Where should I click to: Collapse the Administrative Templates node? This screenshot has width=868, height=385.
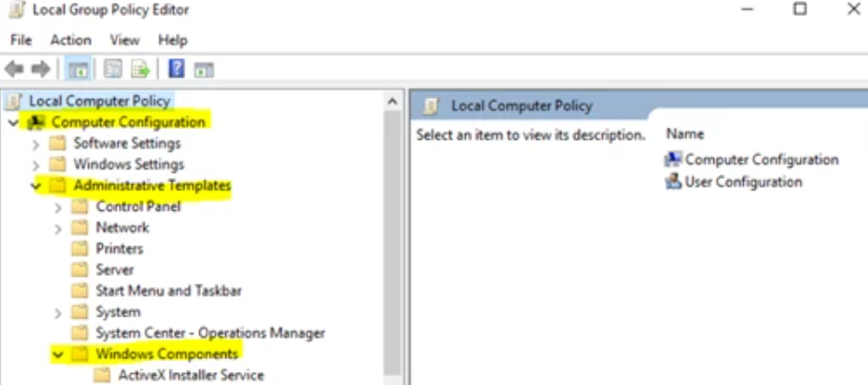[x=36, y=186]
